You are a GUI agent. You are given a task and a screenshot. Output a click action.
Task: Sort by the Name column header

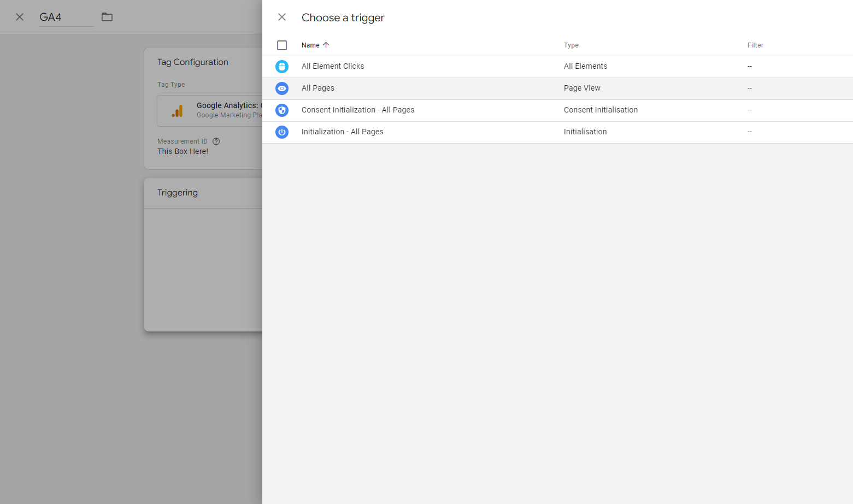pos(310,45)
